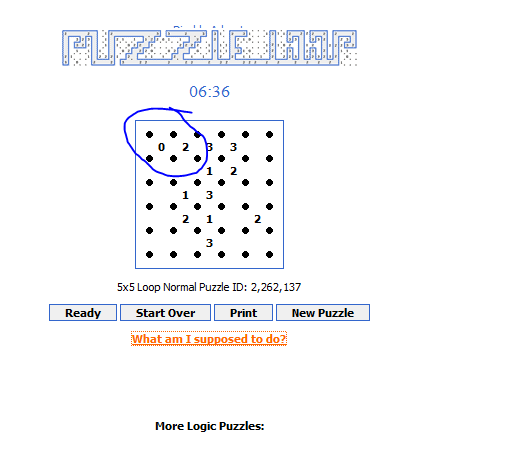505x450 pixels.
Task: Click the Ready button
Action: 83,313
